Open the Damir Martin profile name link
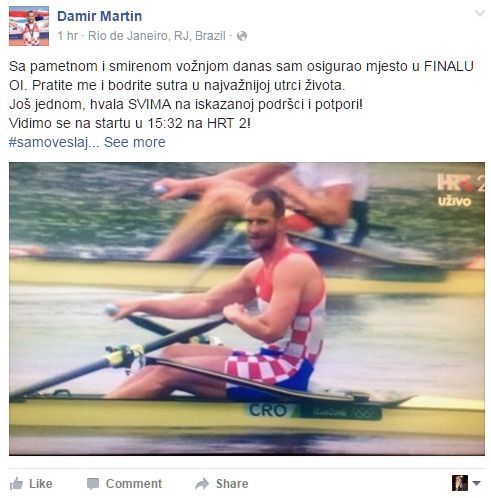This screenshot has width=491, height=498. tap(99, 16)
